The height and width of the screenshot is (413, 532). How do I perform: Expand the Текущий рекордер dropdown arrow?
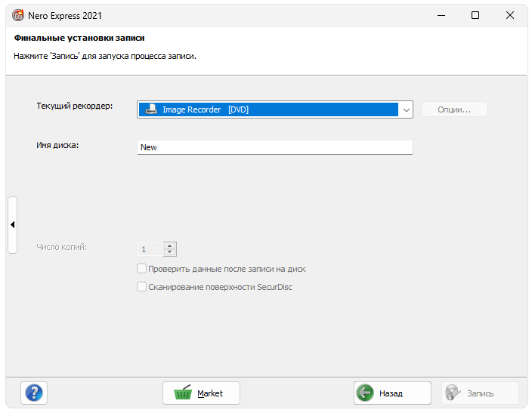point(406,110)
